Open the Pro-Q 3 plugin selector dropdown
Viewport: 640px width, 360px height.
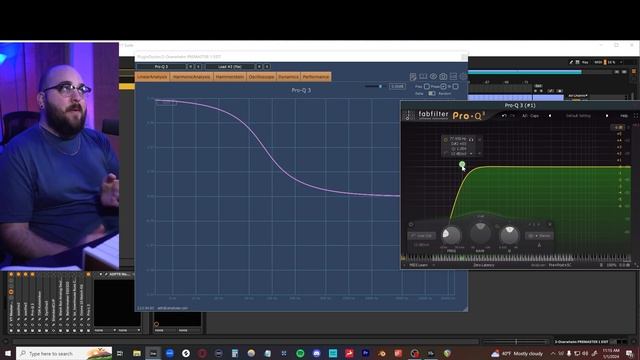tap(161, 67)
